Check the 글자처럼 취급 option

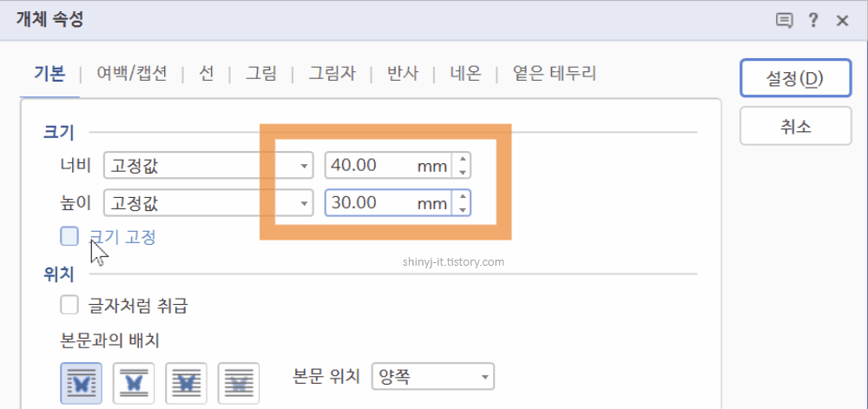click(69, 305)
